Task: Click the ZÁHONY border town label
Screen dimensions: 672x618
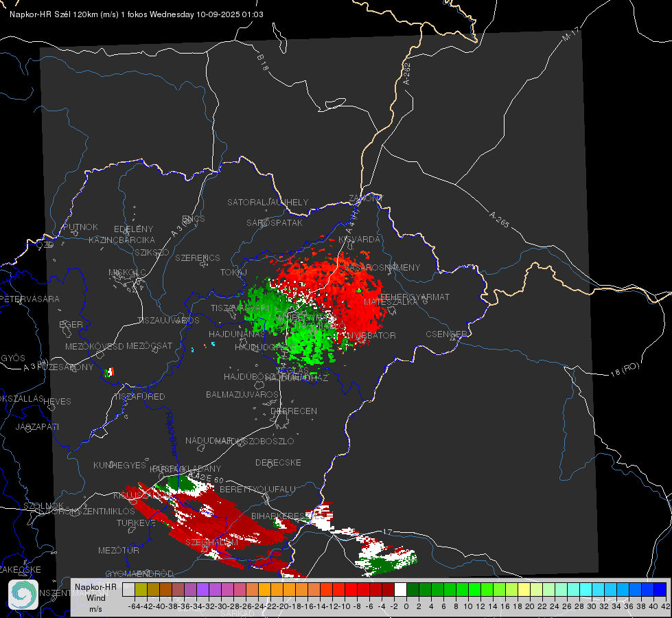Action: (x=366, y=198)
